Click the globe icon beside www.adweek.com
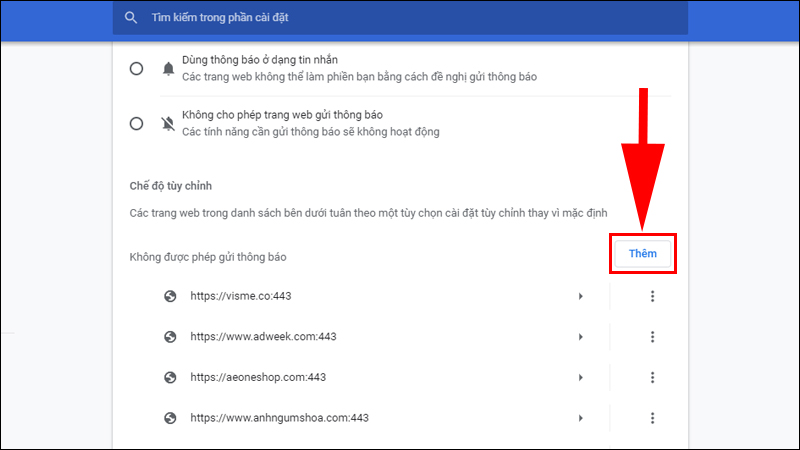The width and height of the screenshot is (800, 450). tap(171, 337)
